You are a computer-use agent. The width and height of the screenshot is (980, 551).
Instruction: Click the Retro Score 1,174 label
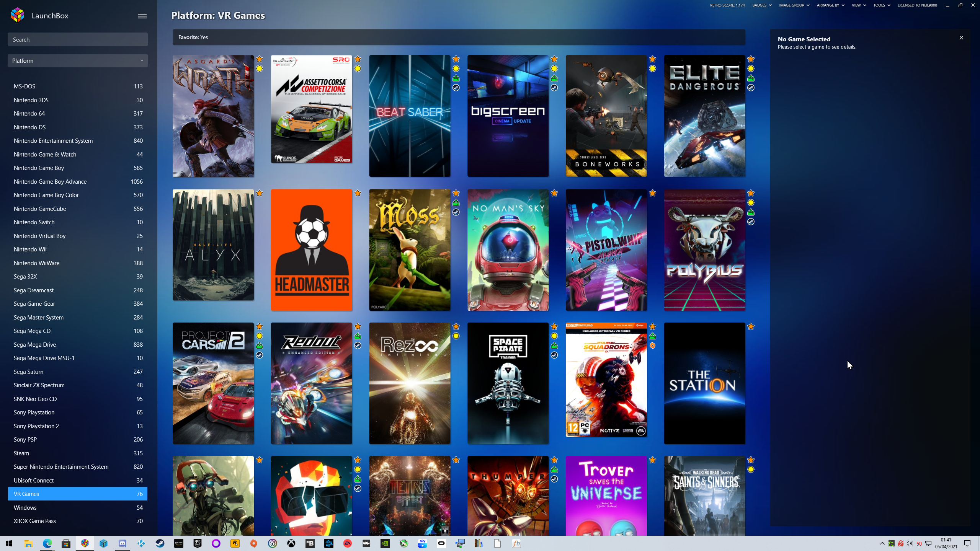point(727,5)
